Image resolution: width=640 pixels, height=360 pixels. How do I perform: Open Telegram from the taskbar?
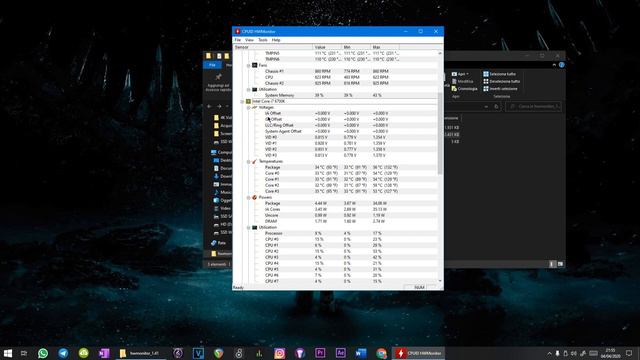pyautogui.click(x=63, y=353)
